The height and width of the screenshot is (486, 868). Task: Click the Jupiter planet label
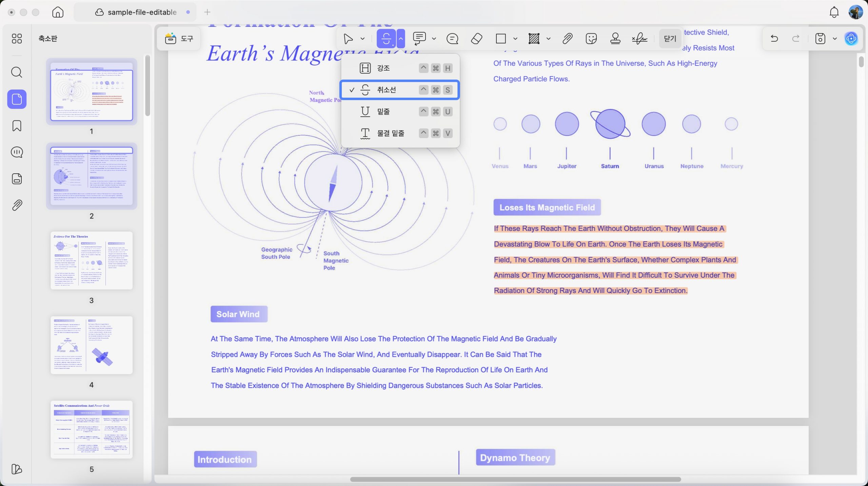coord(567,166)
